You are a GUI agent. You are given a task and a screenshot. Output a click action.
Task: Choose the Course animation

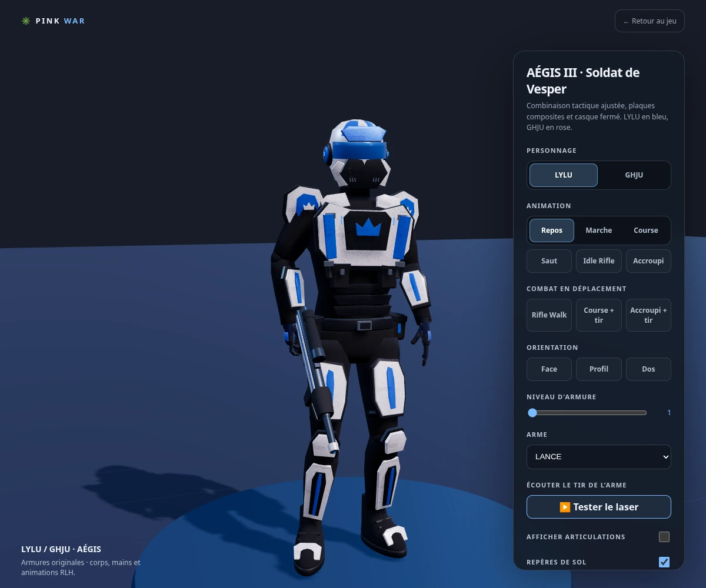pos(646,230)
